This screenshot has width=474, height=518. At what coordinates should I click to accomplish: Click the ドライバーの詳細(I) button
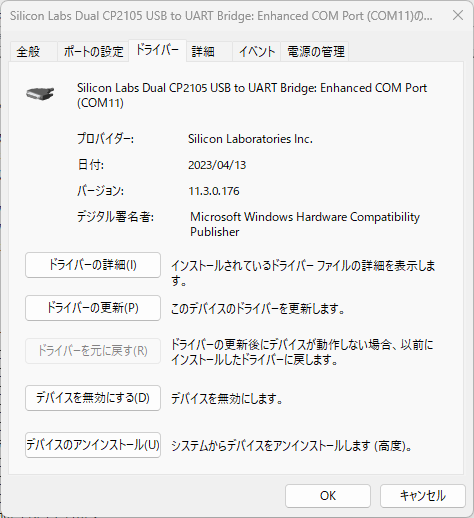point(93,265)
